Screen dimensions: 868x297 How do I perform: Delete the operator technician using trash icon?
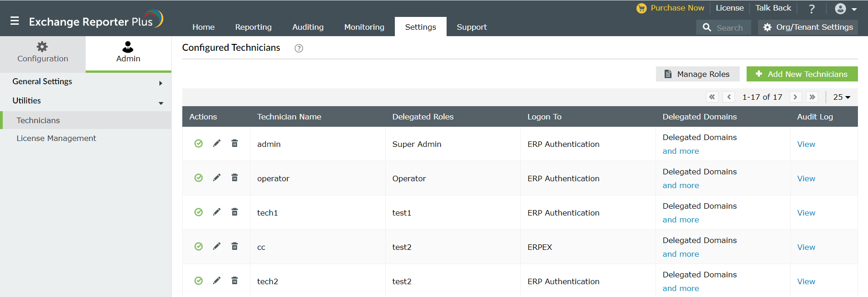235,178
